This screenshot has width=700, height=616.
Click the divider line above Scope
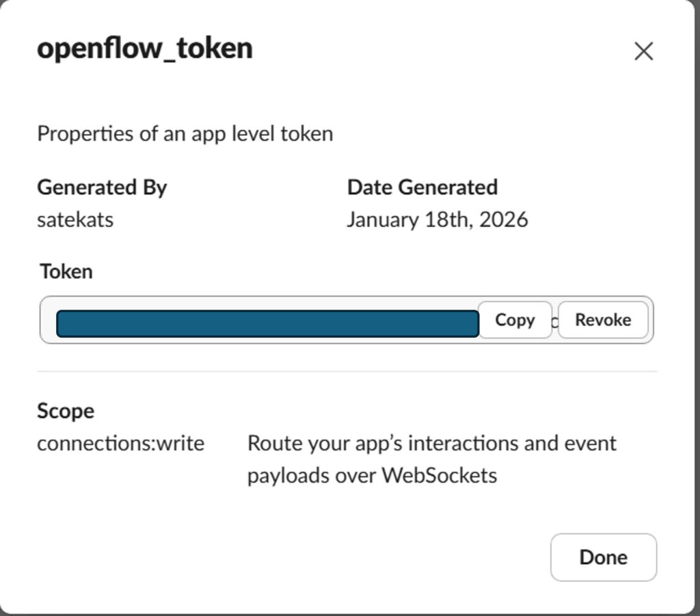click(347, 372)
